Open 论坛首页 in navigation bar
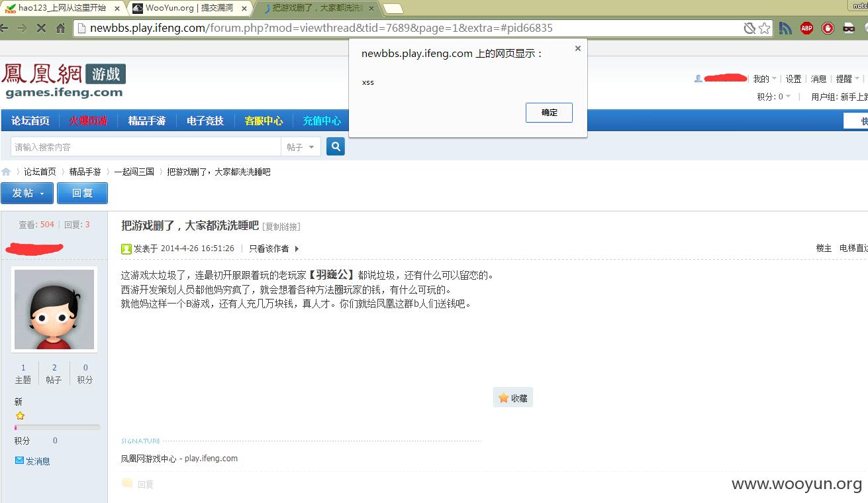 [30, 121]
